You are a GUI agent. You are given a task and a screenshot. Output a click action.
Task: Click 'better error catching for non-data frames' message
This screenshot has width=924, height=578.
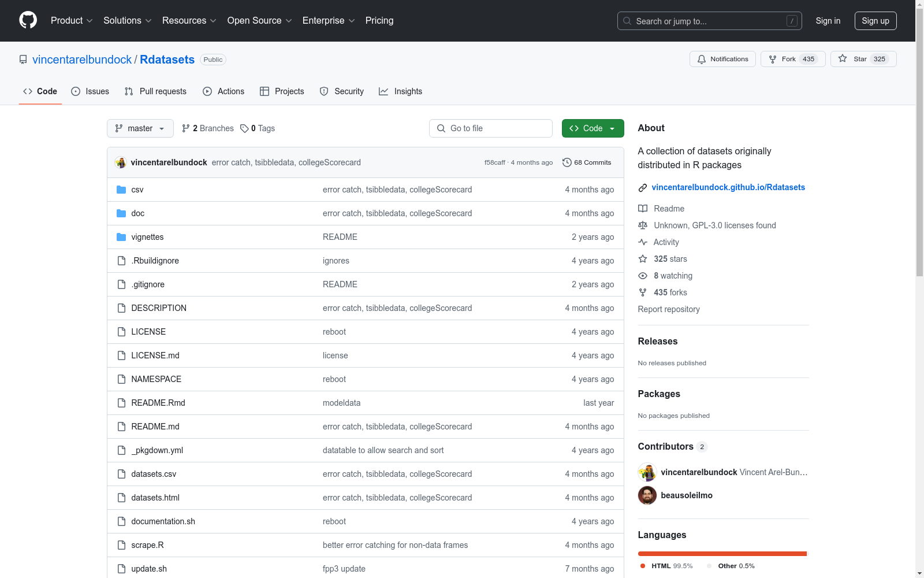[396, 545]
